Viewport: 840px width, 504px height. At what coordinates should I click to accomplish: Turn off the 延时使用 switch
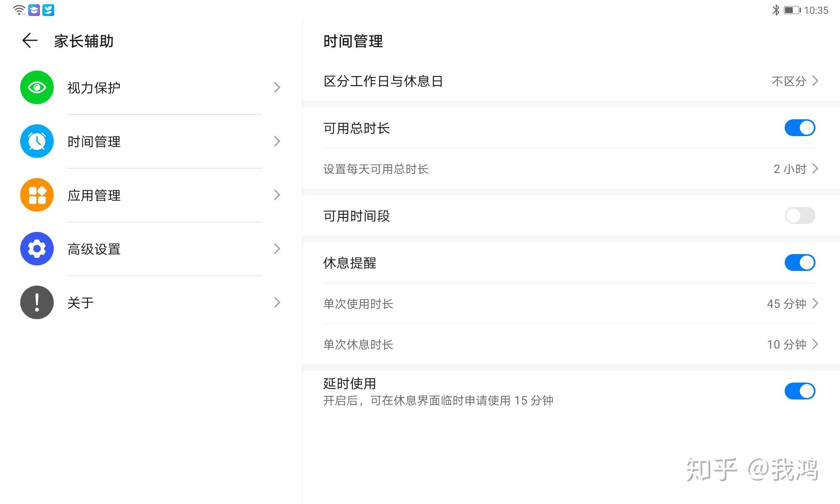(800, 391)
